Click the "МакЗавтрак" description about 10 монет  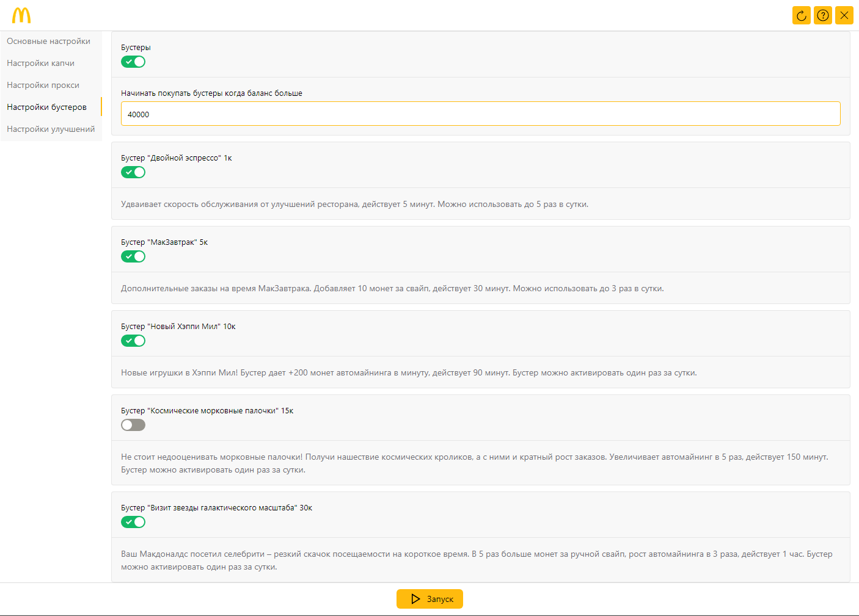click(392, 289)
